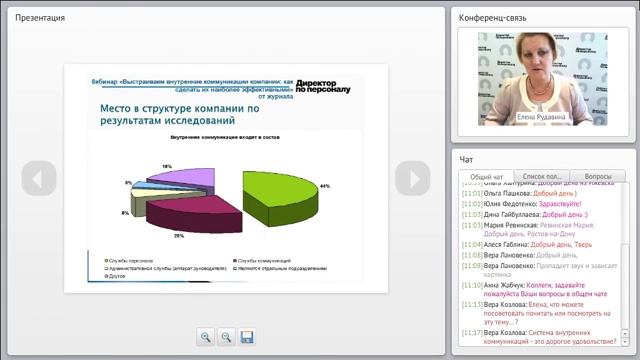The image size is (640, 360).
Task: Click the pie chart slide image
Action: (226, 178)
